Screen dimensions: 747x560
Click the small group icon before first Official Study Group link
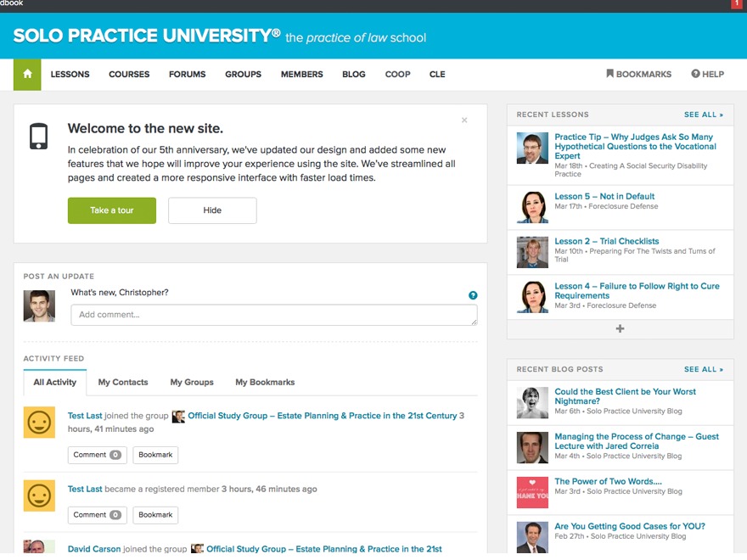click(x=178, y=417)
